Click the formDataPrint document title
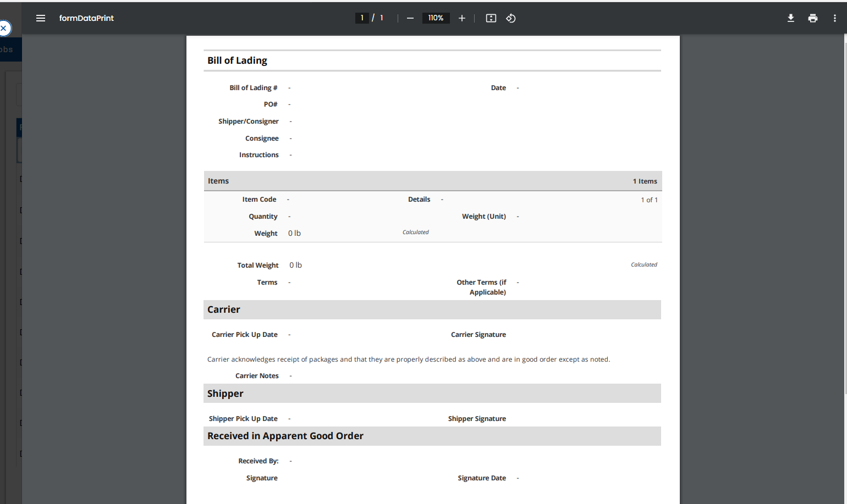Image resolution: width=847 pixels, height=504 pixels. point(86,18)
